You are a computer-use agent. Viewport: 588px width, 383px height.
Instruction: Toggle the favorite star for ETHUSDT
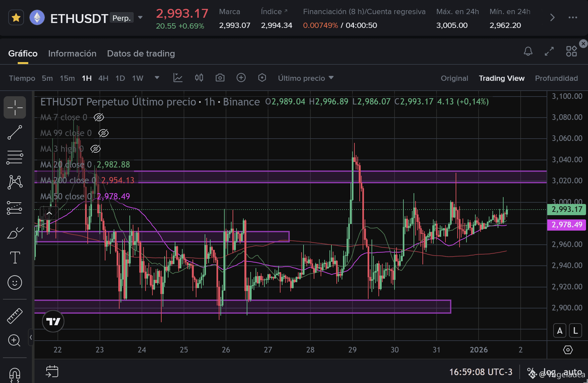16,18
